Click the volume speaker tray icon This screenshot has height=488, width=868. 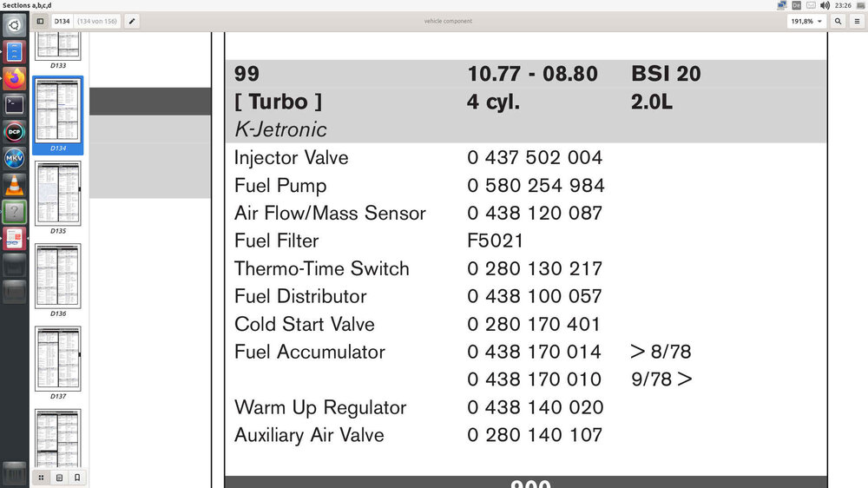pyautogui.click(x=824, y=5)
